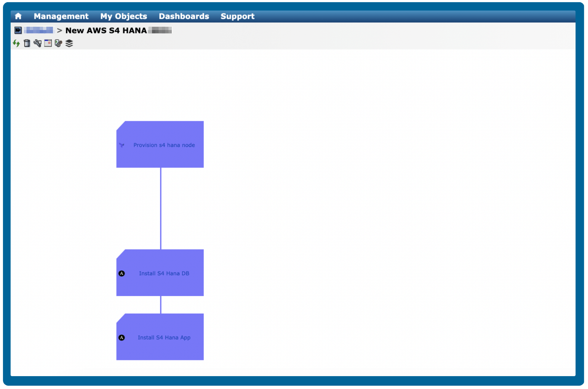Open the Dashboards menu
The image size is (588, 389).
click(184, 16)
